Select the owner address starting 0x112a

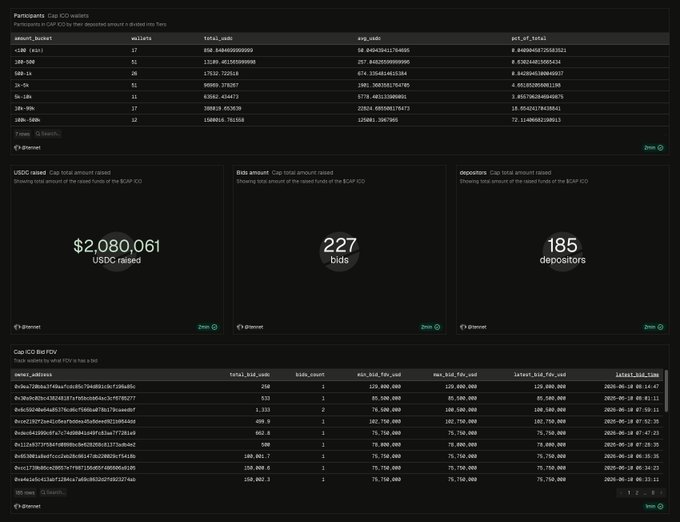point(75,445)
